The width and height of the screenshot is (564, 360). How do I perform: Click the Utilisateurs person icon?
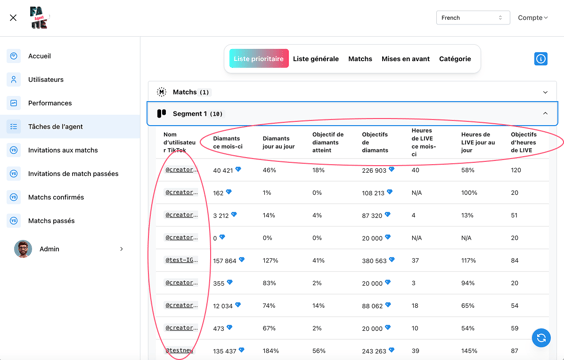[x=14, y=79]
